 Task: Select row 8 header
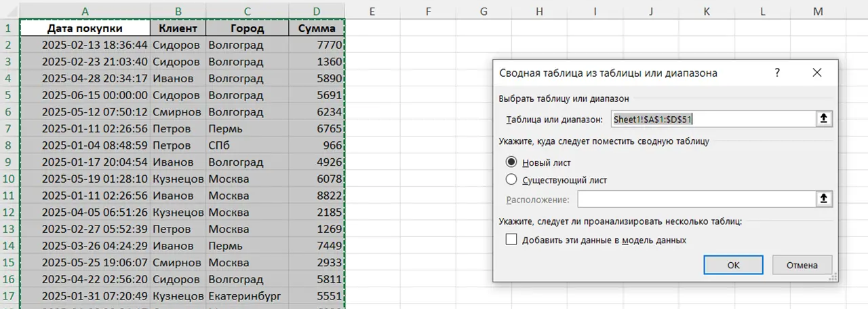tap(9, 145)
